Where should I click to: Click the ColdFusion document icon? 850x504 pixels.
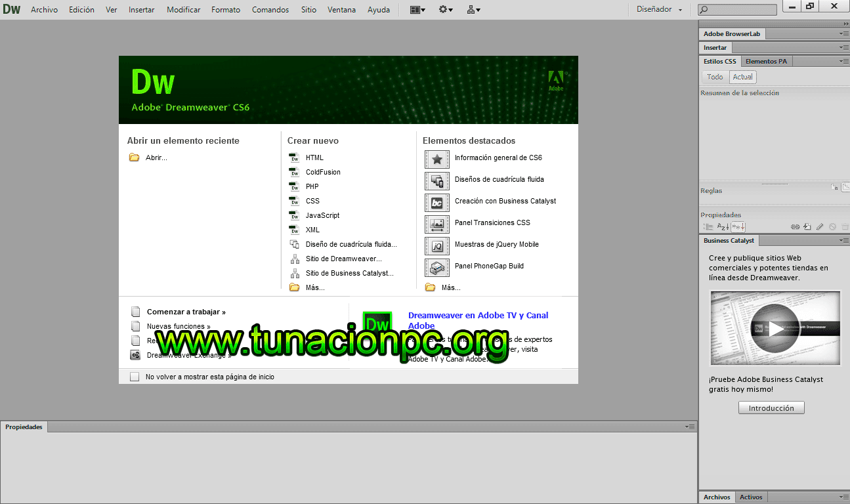tap(294, 172)
